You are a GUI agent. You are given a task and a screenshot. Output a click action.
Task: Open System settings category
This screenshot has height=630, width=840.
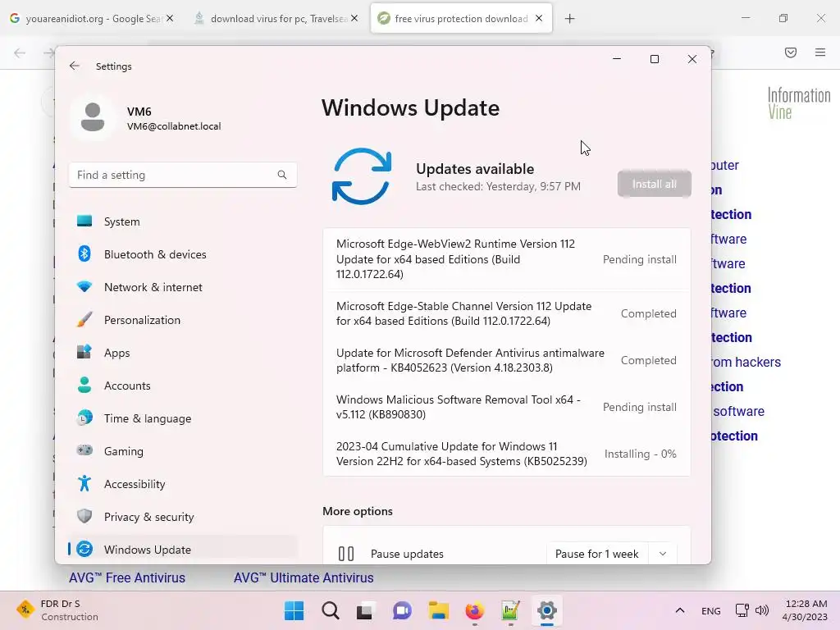click(183, 221)
